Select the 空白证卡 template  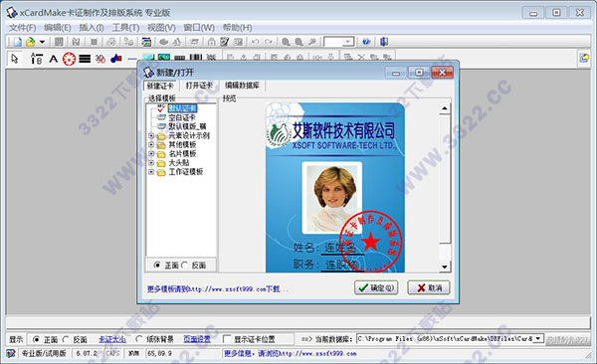point(182,117)
